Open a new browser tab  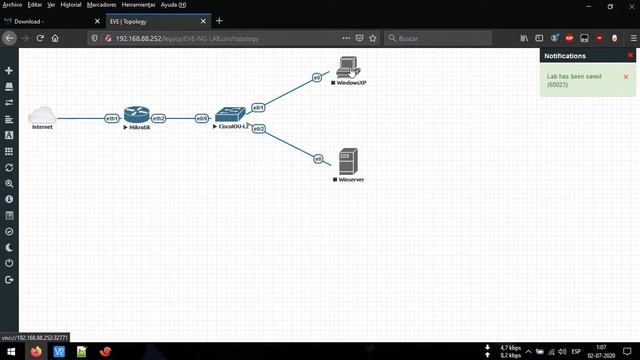219,21
